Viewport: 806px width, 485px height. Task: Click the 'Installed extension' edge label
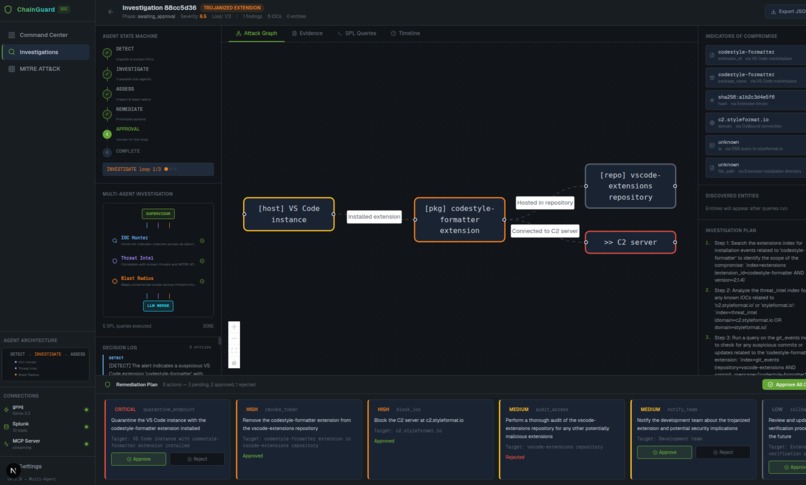pyautogui.click(x=374, y=217)
